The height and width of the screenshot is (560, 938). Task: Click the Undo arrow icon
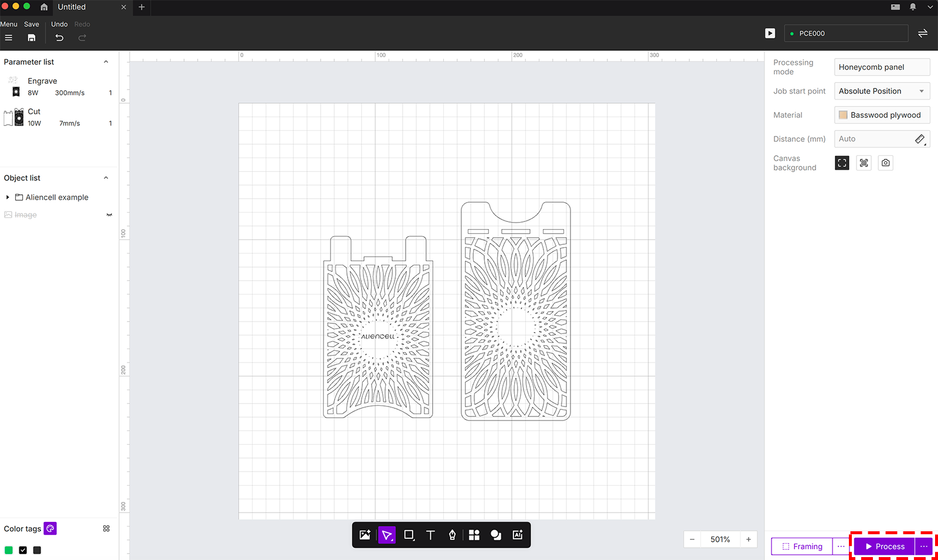[x=59, y=37]
